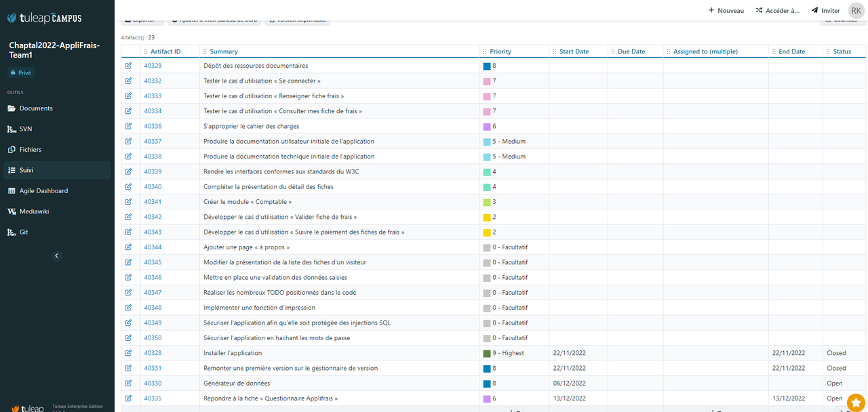Edit artifact 40339 via pencil icon

(x=128, y=171)
